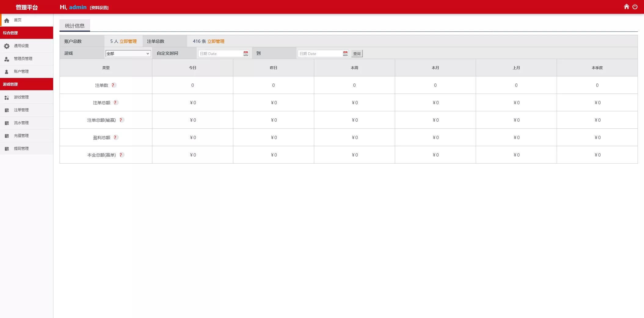The width and height of the screenshot is (644, 318).
Task: Click the house icon beside 首页 in sidebar
Action: point(7,20)
